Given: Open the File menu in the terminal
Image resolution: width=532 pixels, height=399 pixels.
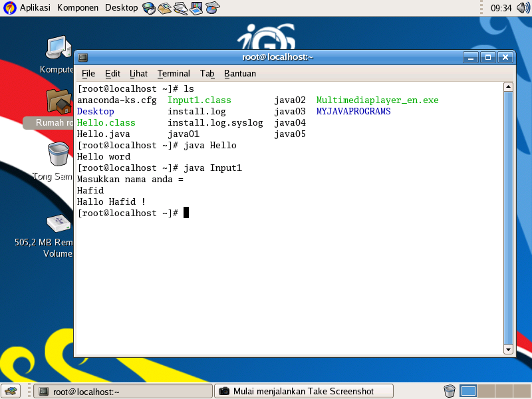Looking at the screenshot, I should coord(88,74).
